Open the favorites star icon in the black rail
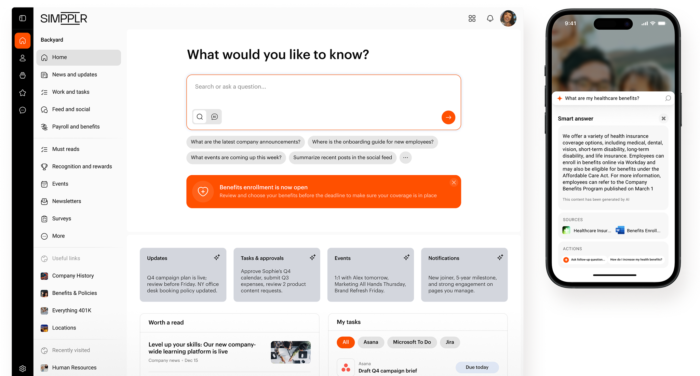 (22, 93)
